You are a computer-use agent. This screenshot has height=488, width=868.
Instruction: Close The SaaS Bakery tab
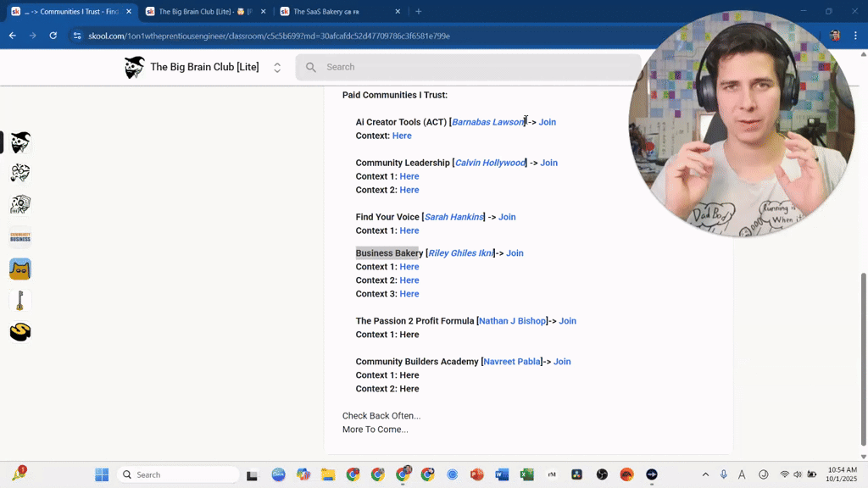[398, 12]
